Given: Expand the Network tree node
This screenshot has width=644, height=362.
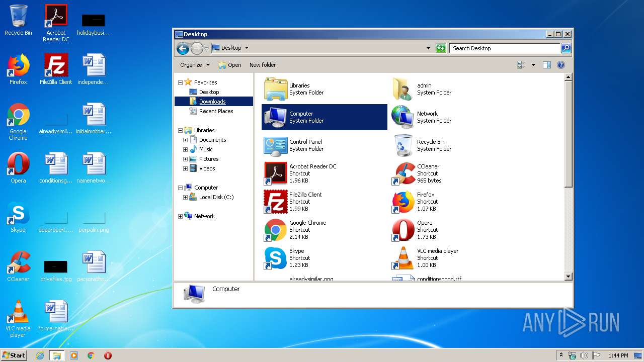Looking at the screenshot, I should click(180, 216).
